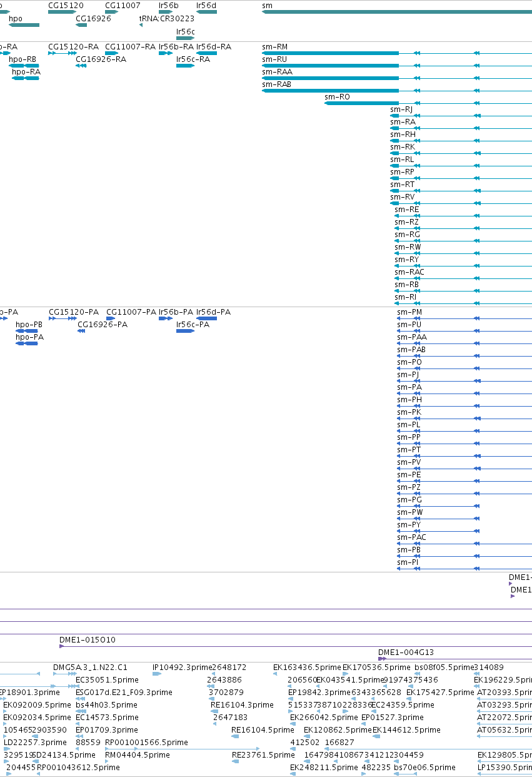532x777 pixels.
Task: Click the DME1-004G13 clone label
Action: [406, 653]
